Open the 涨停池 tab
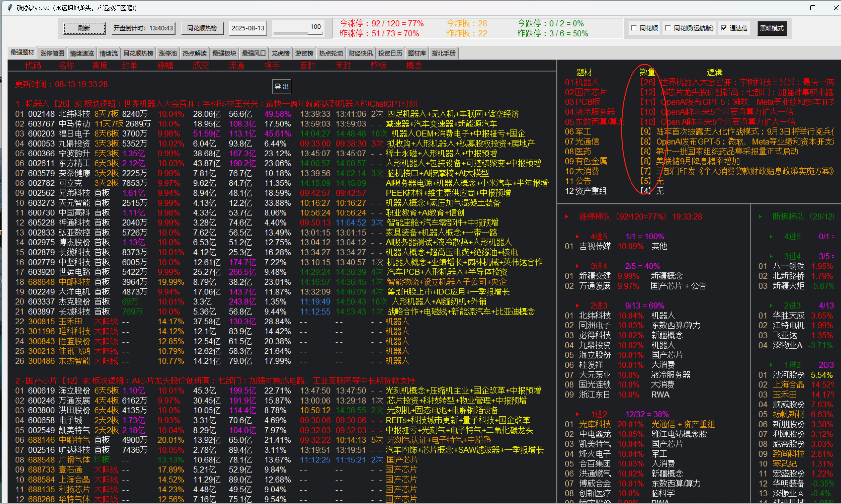The width and height of the screenshot is (841, 504). click(x=168, y=53)
